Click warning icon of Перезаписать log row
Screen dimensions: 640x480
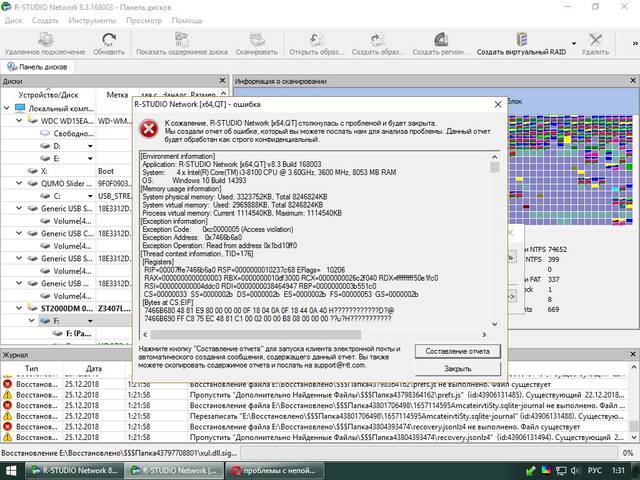[x=7, y=416]
